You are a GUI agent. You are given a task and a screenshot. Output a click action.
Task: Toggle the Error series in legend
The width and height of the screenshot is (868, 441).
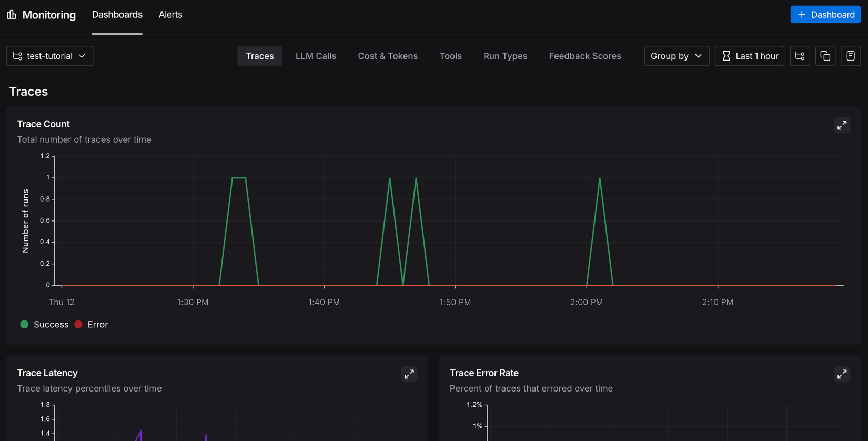91,325
